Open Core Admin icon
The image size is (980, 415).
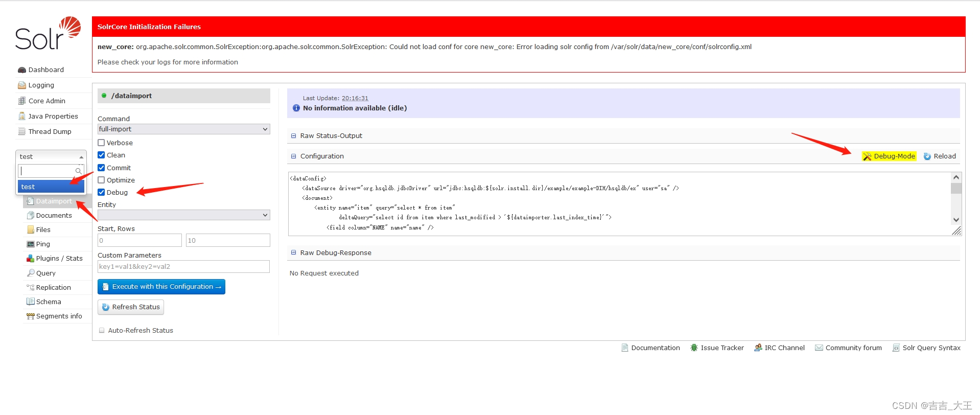point(21,101)
